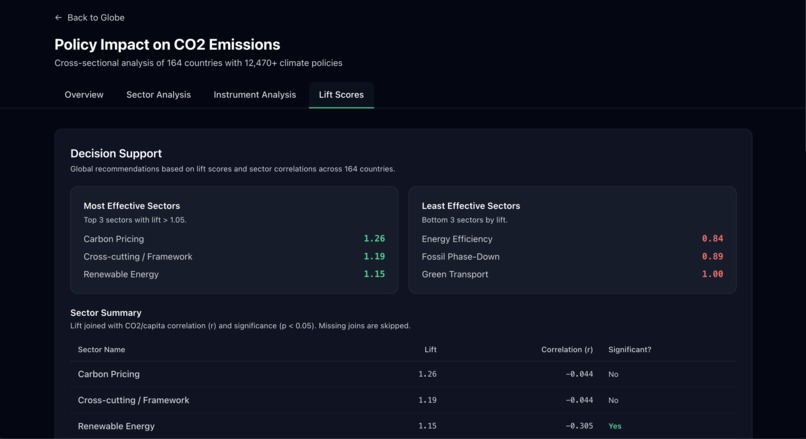Screen dimensions: 806x439
Task: Click the 1.19 lift cell in the table
Action: point(427,400)
